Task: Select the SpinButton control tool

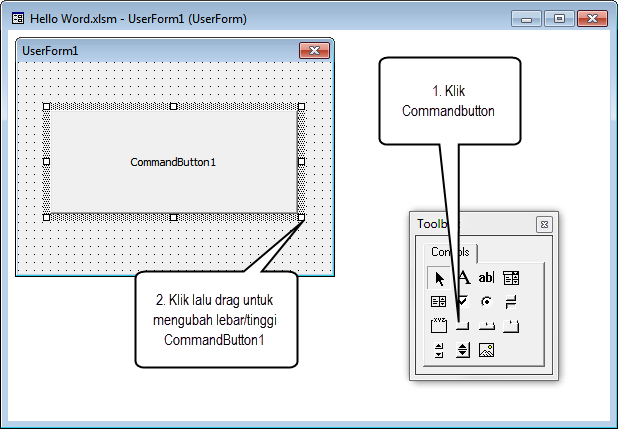Action: 463,350
